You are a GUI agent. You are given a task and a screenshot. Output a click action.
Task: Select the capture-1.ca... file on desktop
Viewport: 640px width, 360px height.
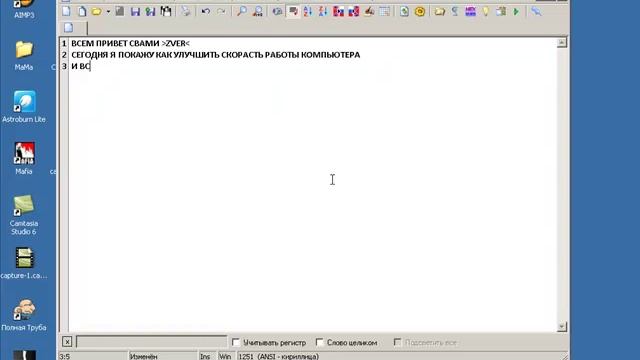coord(24,263)
